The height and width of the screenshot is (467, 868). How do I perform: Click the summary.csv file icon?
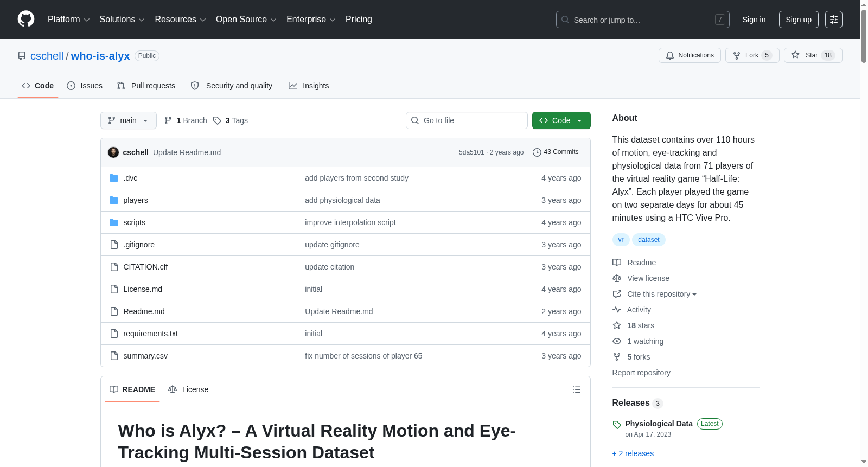click(x=114, y=356)
